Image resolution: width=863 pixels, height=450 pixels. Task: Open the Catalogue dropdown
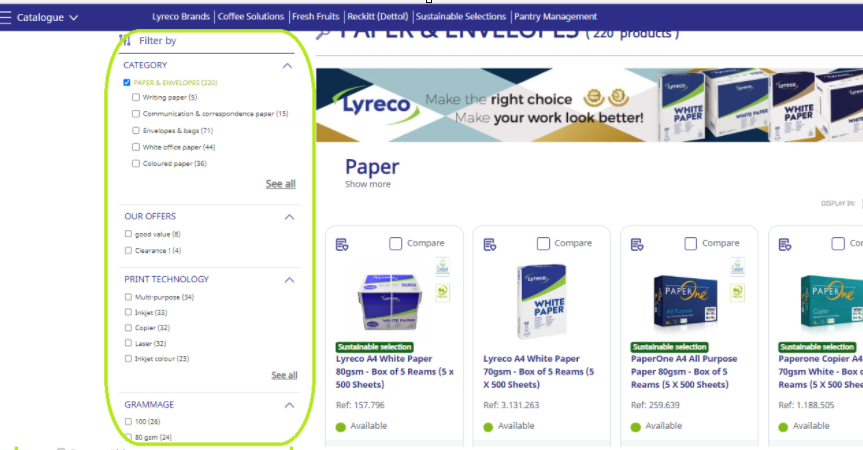(47, 17)
